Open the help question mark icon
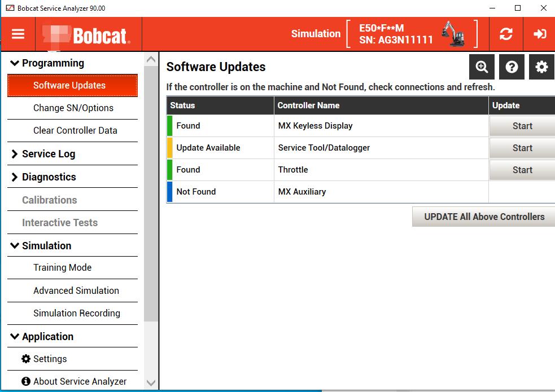The image size is (555, 392). [x=512, y=67]
